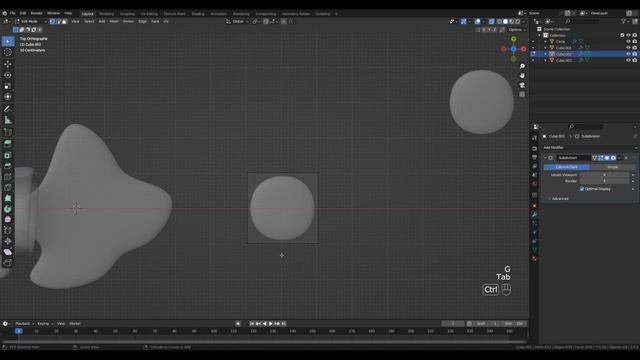Toggle eye icon for selected Cube.002 row
Image resolution: width=640 pixels, height=360 pixels.
click(x=628, y=54)
